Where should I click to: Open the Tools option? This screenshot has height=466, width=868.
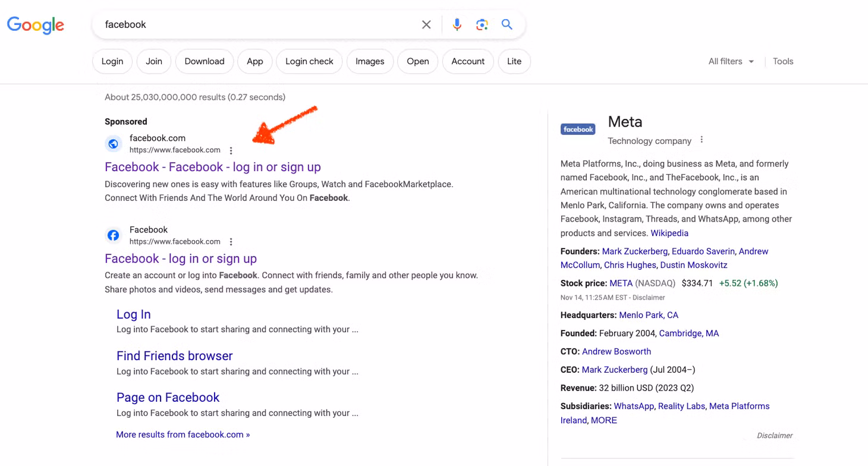point(783,61)
